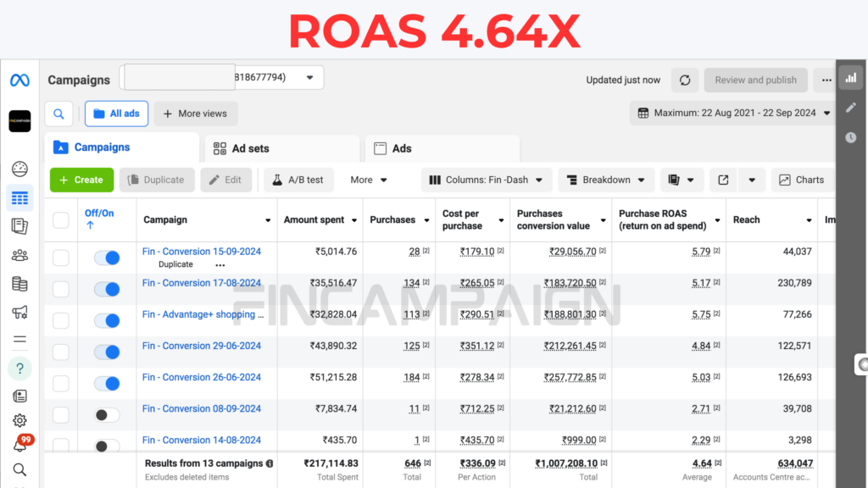This screenshot has height=488, width=868.
Task: Click the pencil edit icon in right sidebar
Action: 850,108
